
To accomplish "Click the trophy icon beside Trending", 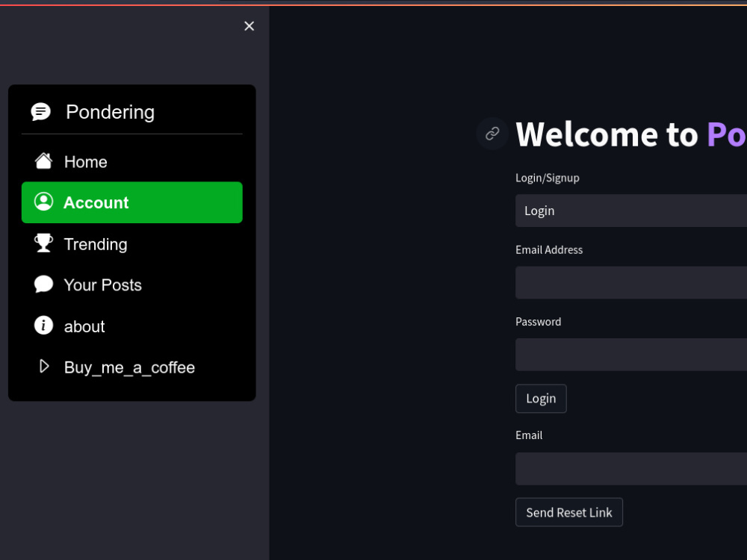I will pyautogui.click(x=43, y=243).
